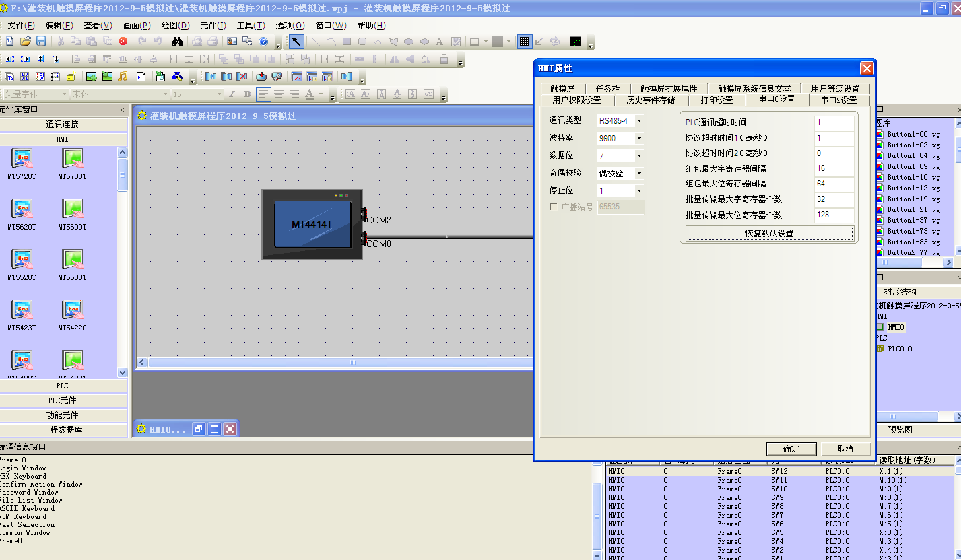Click the open project folder icon
Image resolution: width=961 pixels, height=560 pixels.
tap(26, 42)
